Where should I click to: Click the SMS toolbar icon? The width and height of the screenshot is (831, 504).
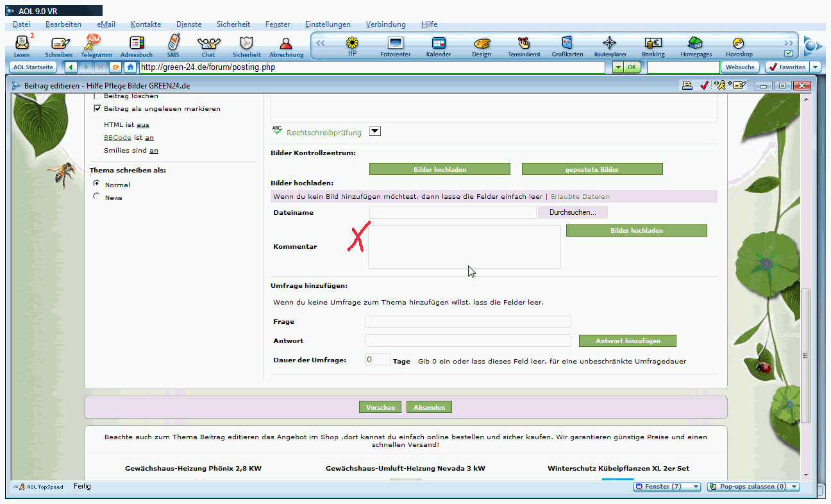(173, 45)
